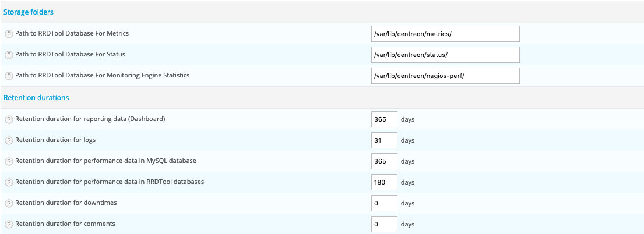The height and width of the screenshot is (234, 644).
Task: Click help icon for RRDTool performance data retention
Action: (9, 182)
